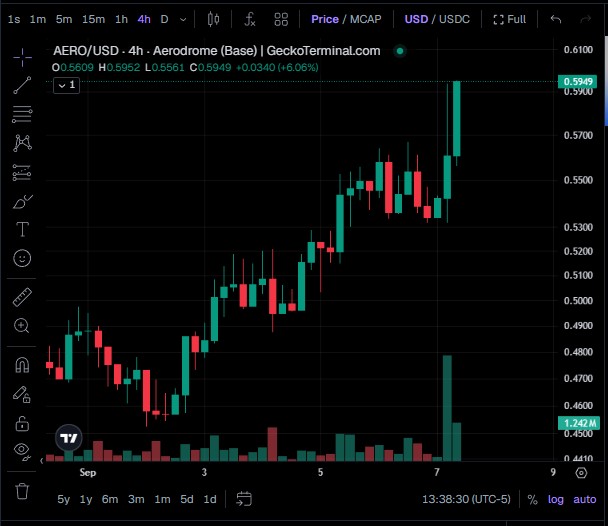The image size is (608, 526).
Task: Set date range to 5d
Action: click(187, 499)
